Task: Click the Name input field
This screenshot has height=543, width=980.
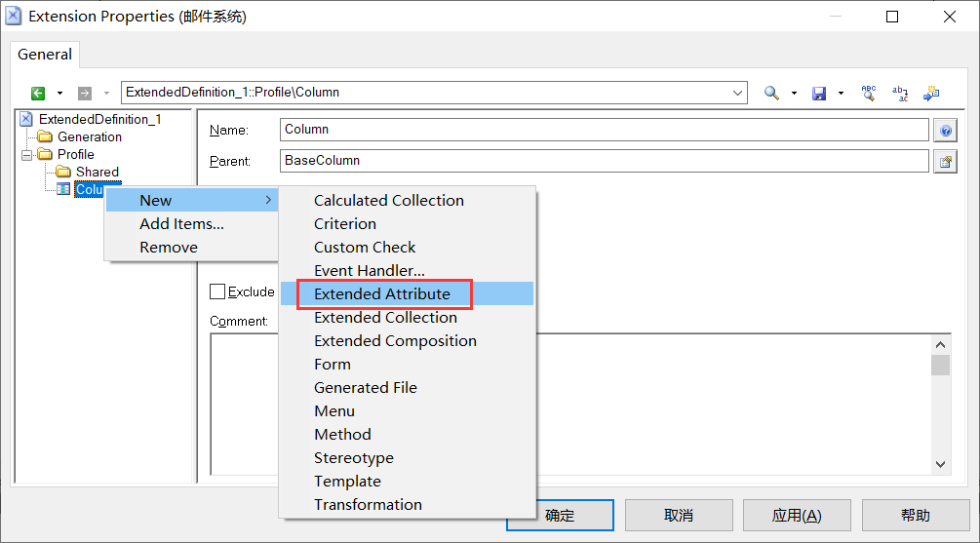Action: coord(604,130)
